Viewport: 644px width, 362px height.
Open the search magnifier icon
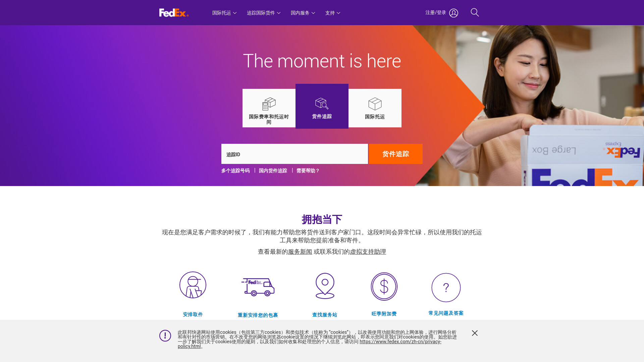(475, 12)
